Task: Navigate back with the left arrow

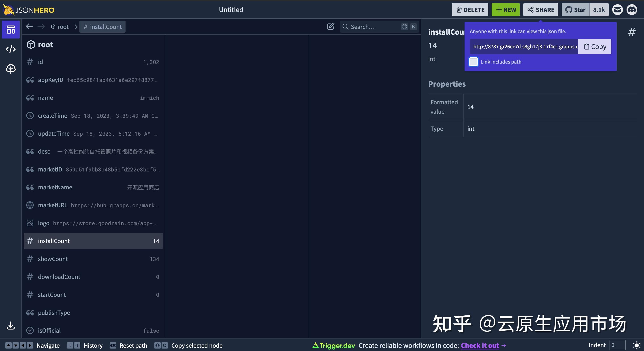Action: (x=29, y=26)
